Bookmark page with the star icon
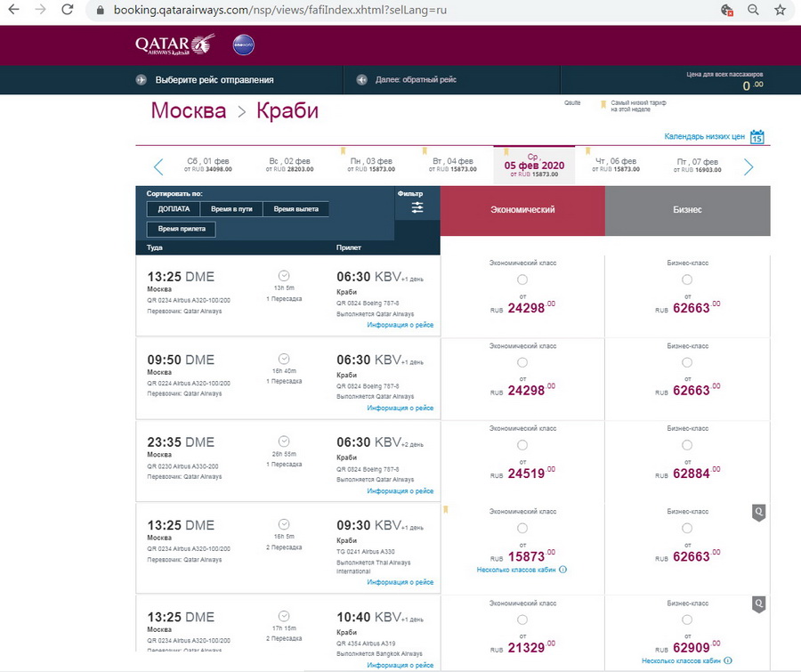Image resolution: width=801 pixels, height=672 pixels. (780, 10)
